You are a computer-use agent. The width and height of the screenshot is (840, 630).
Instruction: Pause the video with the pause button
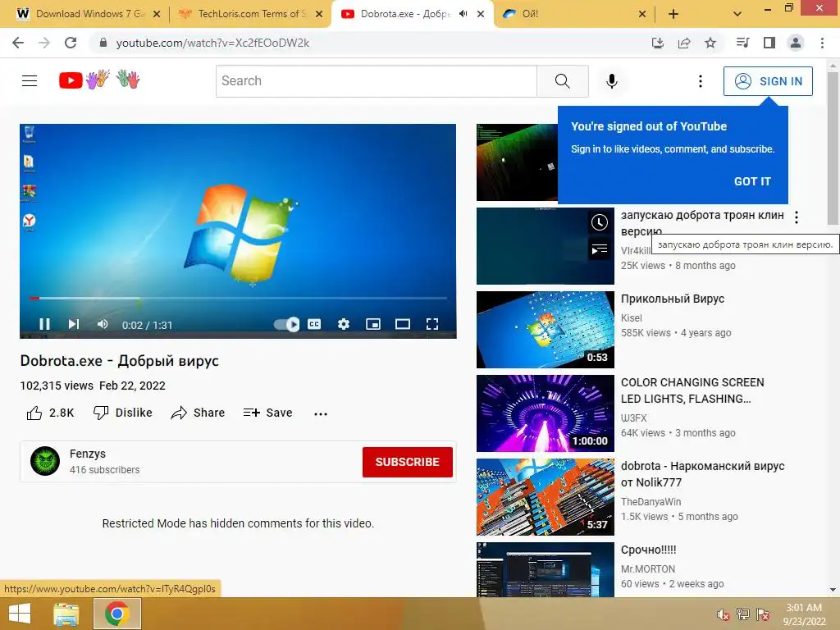point(44,324)
